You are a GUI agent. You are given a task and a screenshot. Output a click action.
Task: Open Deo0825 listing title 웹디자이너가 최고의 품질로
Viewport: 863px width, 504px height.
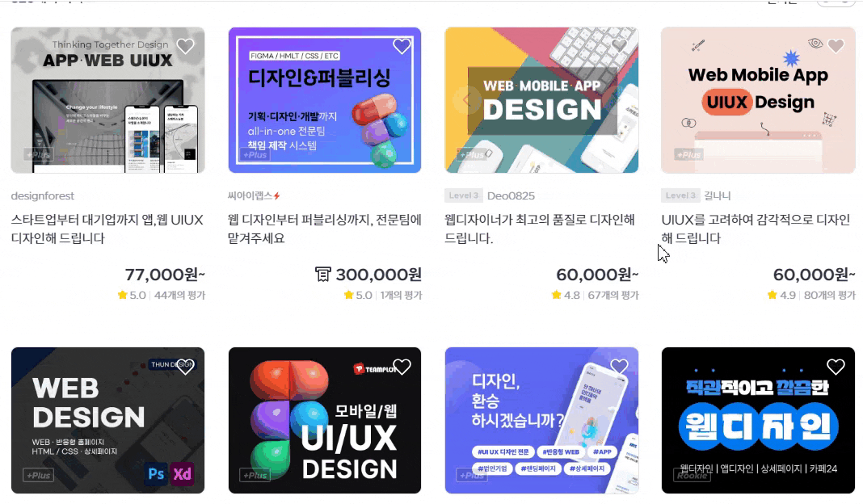coord(540,229)
